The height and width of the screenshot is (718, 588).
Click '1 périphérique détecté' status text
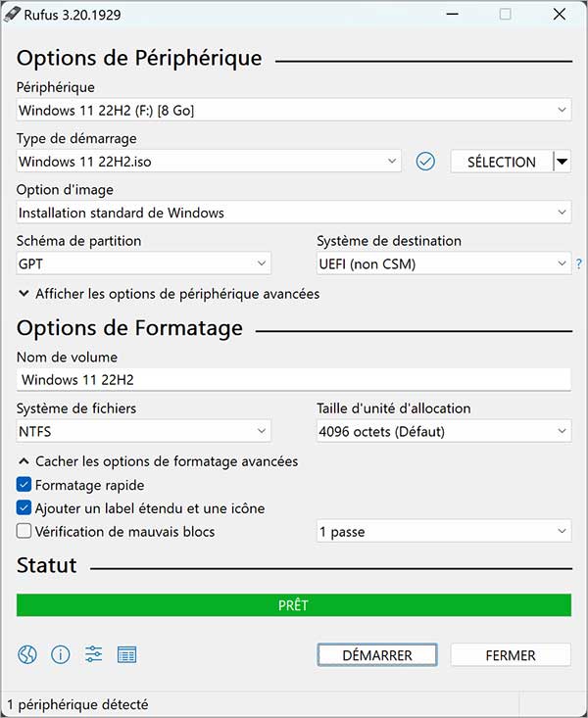click(x=78, y=704)
